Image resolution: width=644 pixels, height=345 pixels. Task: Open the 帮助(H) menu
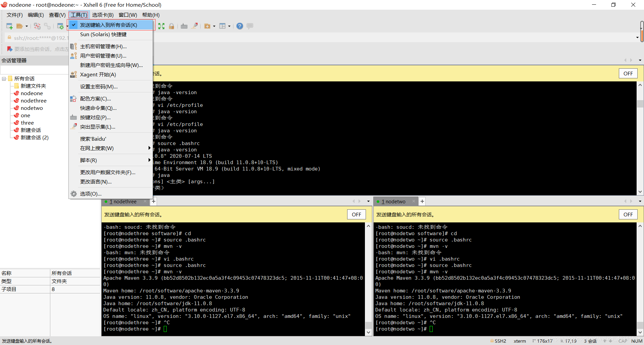click(x=151, y=15)
